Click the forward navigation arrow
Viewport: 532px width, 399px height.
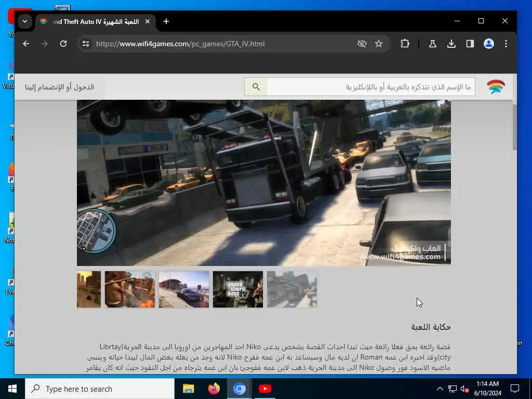tap(45, 44)
